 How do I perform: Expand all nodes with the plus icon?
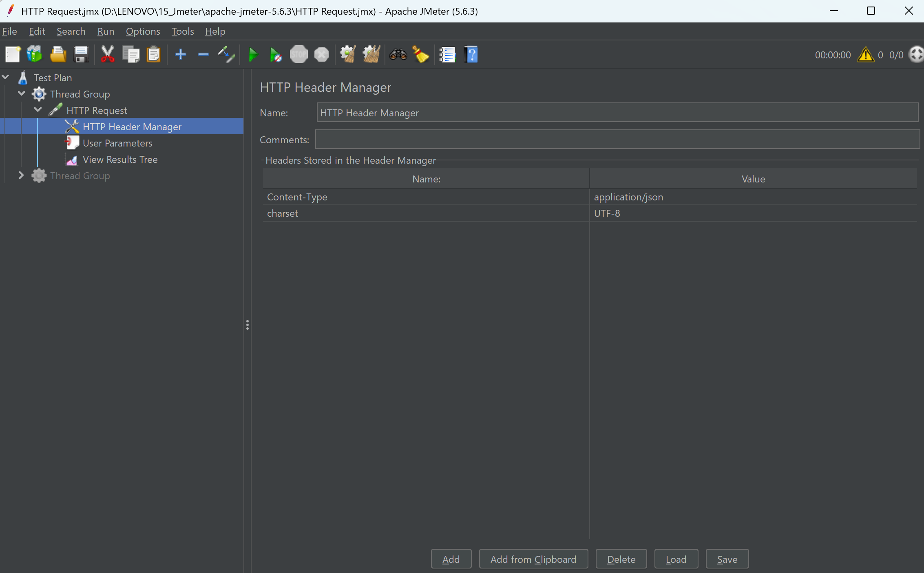(181, 54)
